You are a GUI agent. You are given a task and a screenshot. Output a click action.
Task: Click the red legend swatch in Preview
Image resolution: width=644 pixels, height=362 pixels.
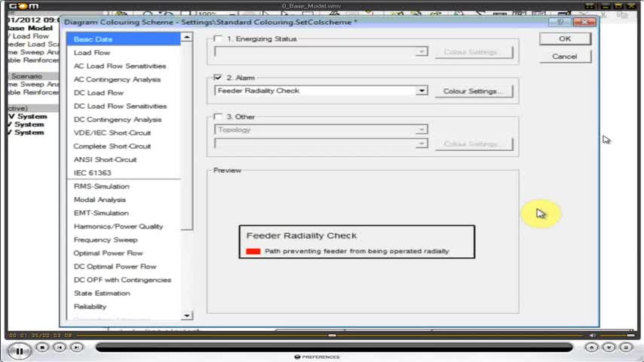(253, 251)
